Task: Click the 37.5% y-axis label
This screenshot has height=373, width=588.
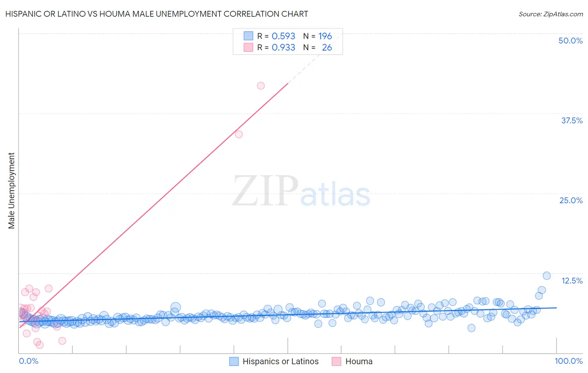Action: [572, 120]
